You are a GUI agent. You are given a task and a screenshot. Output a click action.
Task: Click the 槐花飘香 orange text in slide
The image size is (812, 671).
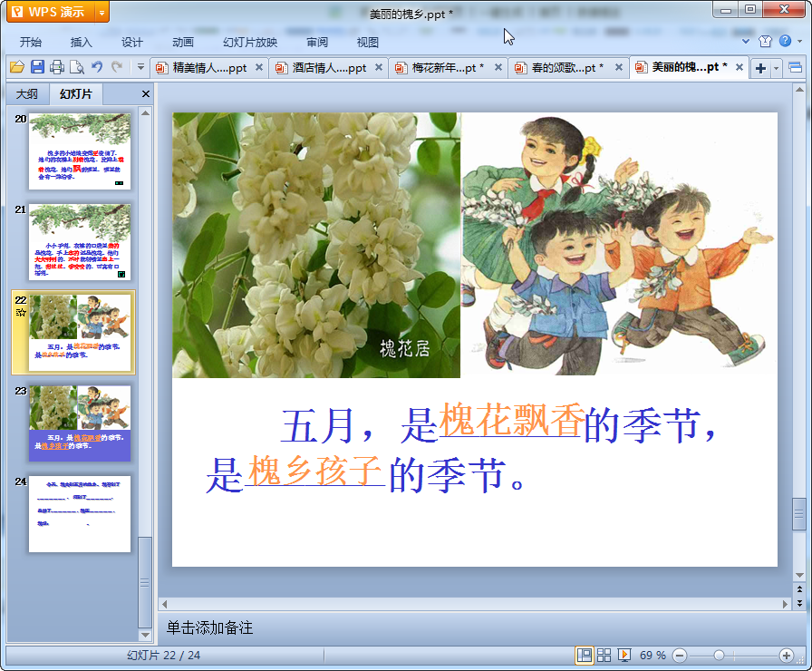click(512, 420)
